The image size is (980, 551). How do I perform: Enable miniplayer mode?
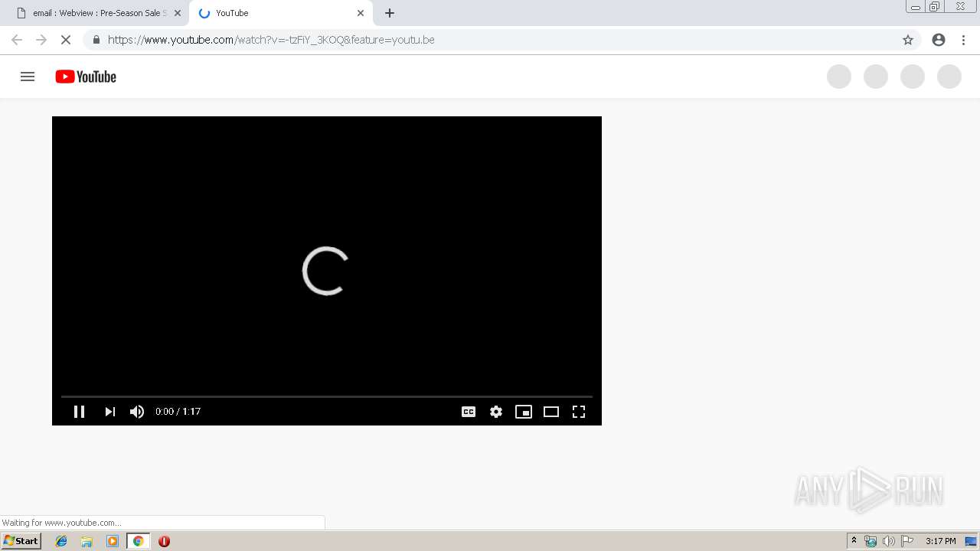[524, 412]
